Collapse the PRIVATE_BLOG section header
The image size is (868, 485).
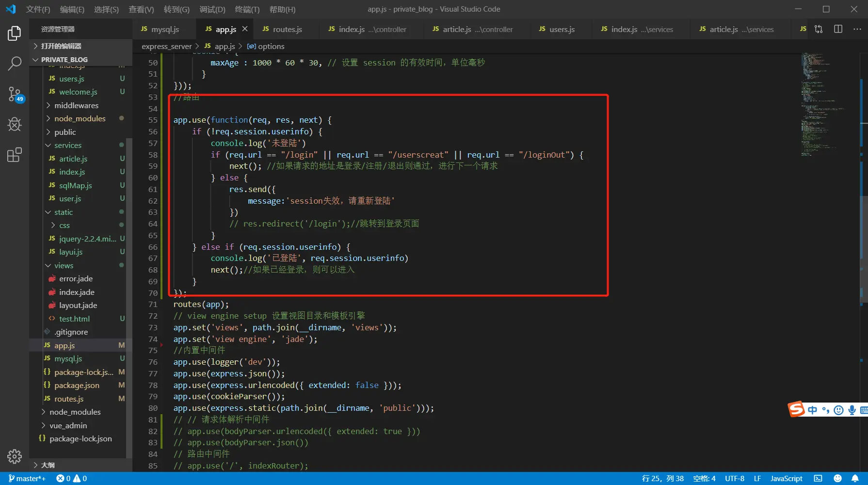(x=64, y=60)
